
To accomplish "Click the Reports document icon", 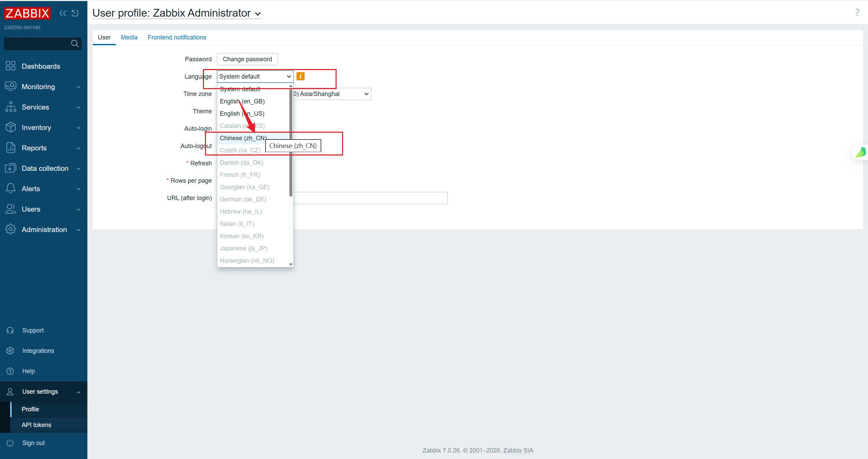I will click(11, 148).
